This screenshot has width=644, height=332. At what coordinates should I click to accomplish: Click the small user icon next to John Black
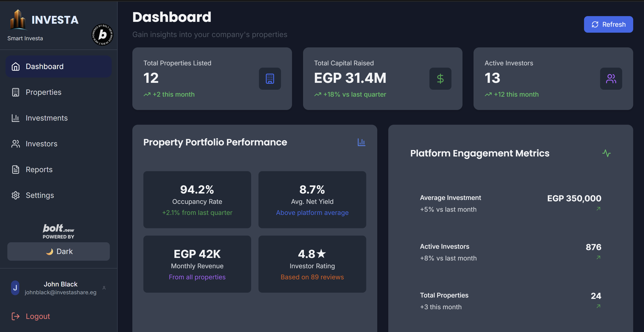(104, 288)
